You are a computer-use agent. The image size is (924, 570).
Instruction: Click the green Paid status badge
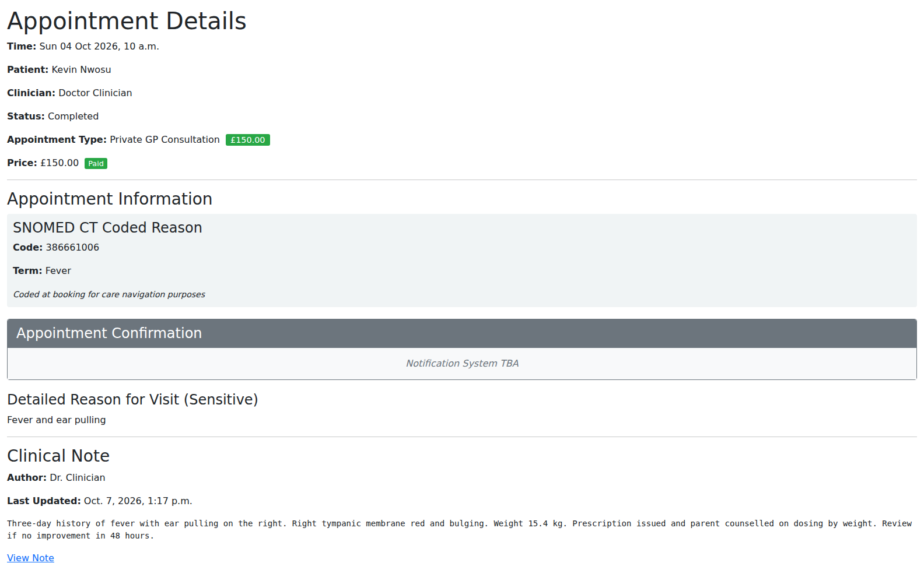pos(96,164)
